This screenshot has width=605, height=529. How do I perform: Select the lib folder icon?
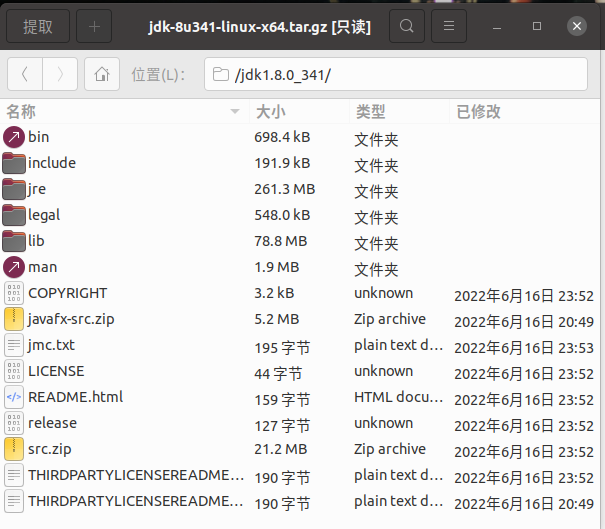tap(14, 241)
